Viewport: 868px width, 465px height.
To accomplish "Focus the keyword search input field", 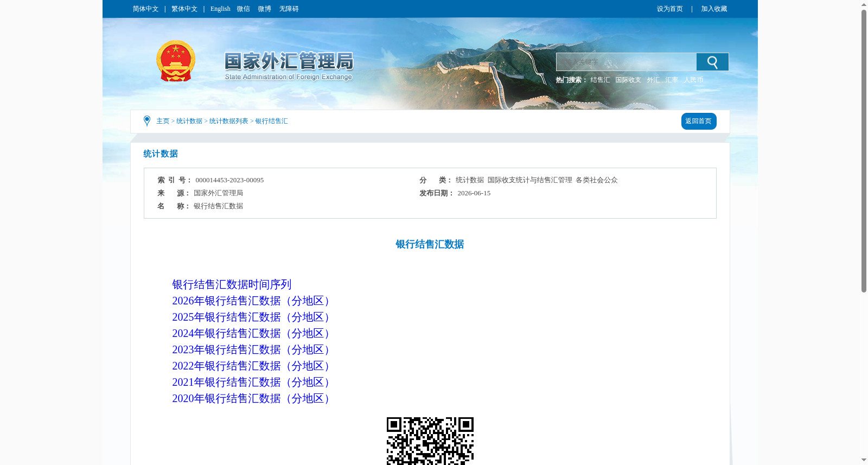I will coord(626,62).
